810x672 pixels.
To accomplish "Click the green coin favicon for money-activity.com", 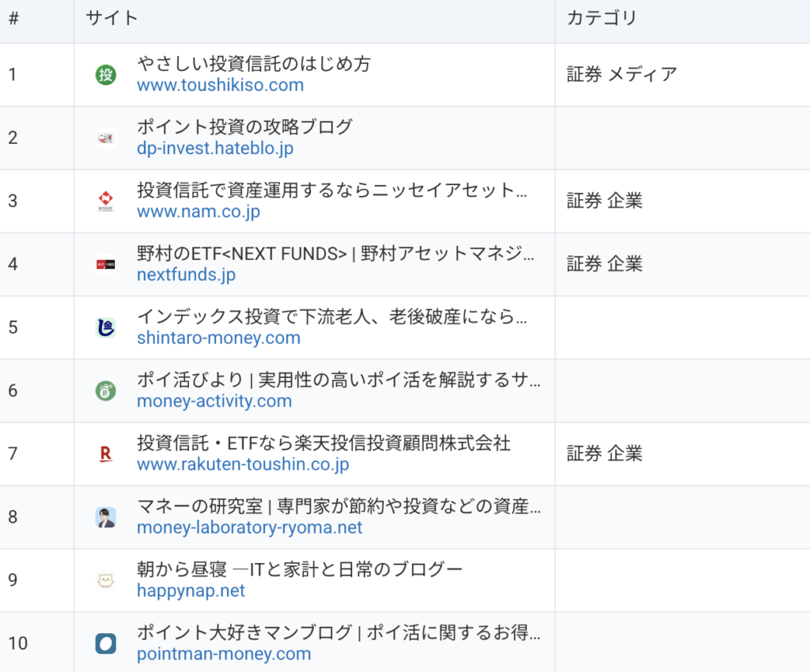I will click(x=105, y=391).
